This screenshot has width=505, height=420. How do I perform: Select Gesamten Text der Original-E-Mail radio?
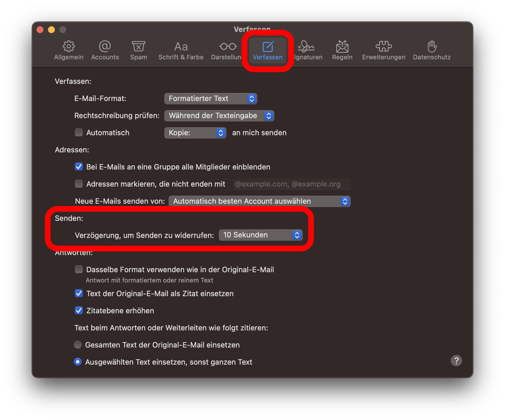[78, 345]
